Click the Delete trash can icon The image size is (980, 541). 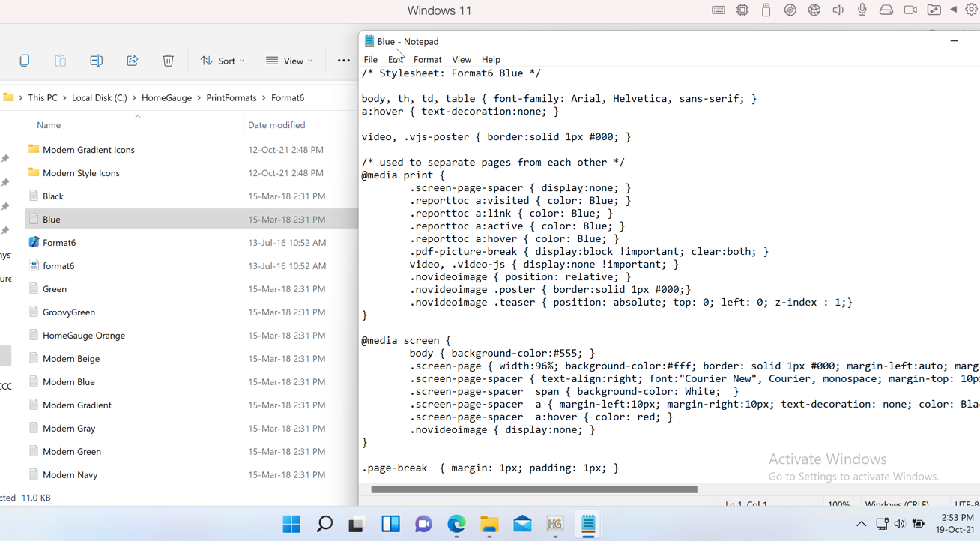point(168,61)
